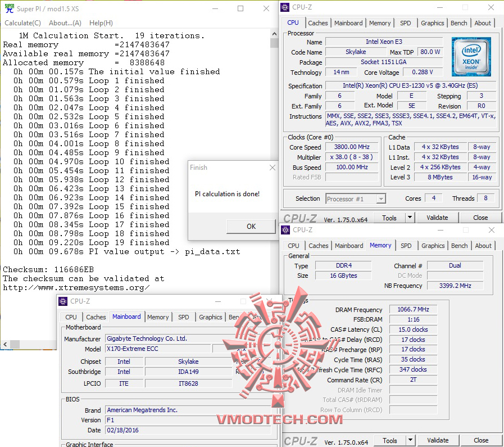504x447 pixels.
Task: Click scroll-up arrow in Super PI output
Action: point(274,33)
